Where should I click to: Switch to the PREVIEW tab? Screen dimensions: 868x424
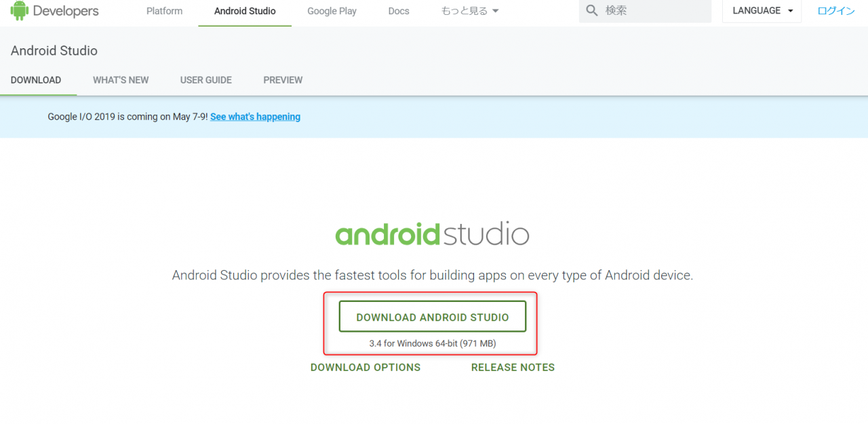[x=283, y=80]
